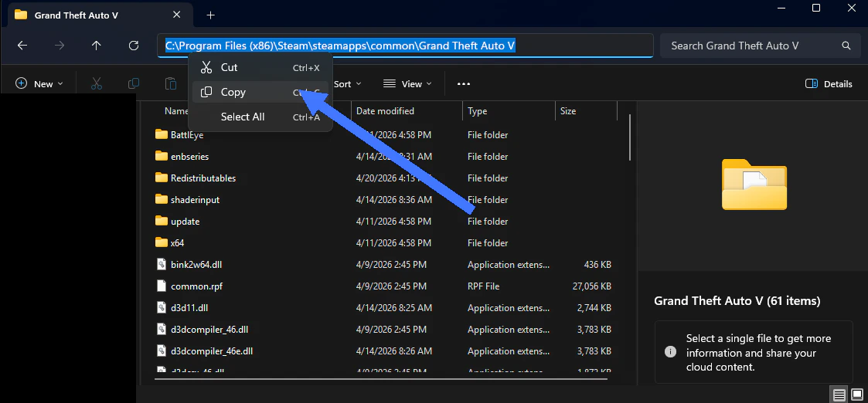
Task: Click the toolbar Copy icon
Action: tap(134, 83)
